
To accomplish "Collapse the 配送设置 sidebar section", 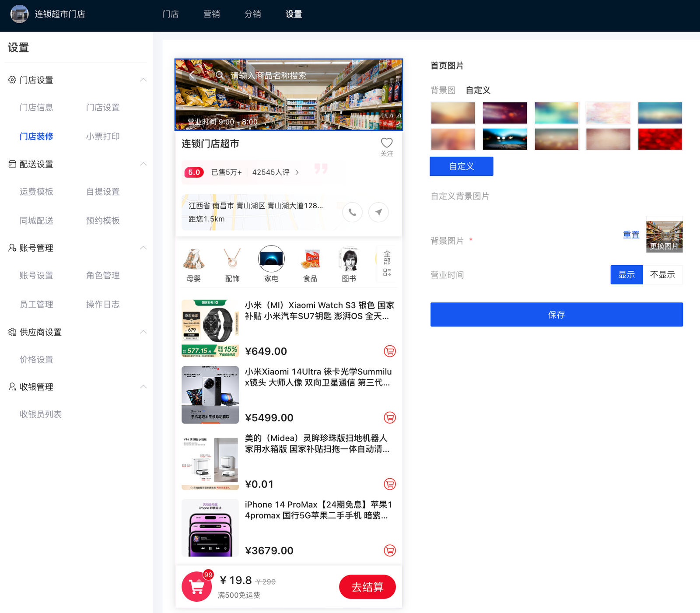I will (x=143, y=164).
